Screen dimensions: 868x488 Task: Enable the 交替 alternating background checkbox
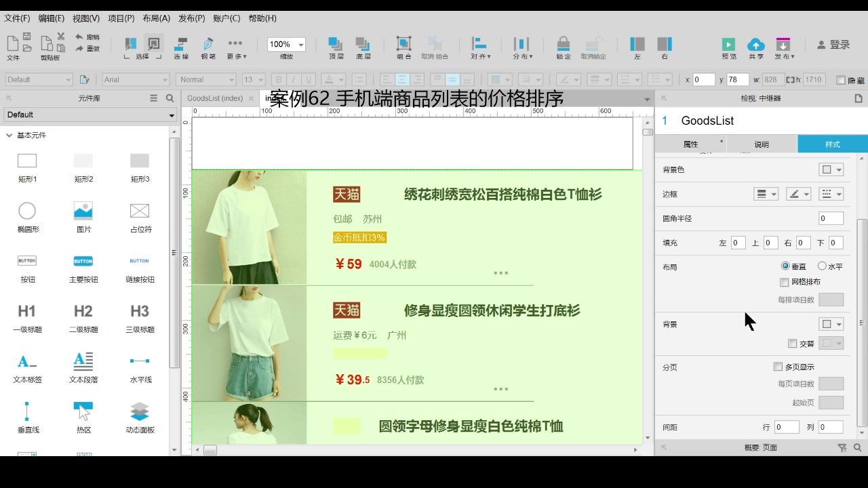click(793, 344)
